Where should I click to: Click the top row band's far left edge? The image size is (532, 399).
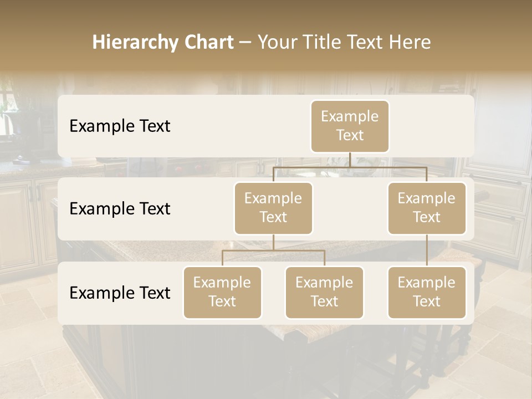[x=62, y=126]
